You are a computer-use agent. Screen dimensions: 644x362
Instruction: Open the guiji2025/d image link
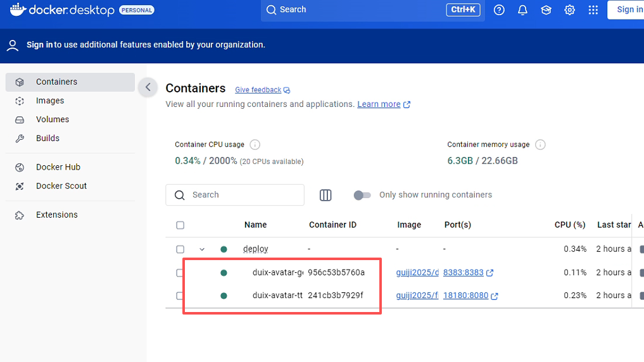pos(417,273)
